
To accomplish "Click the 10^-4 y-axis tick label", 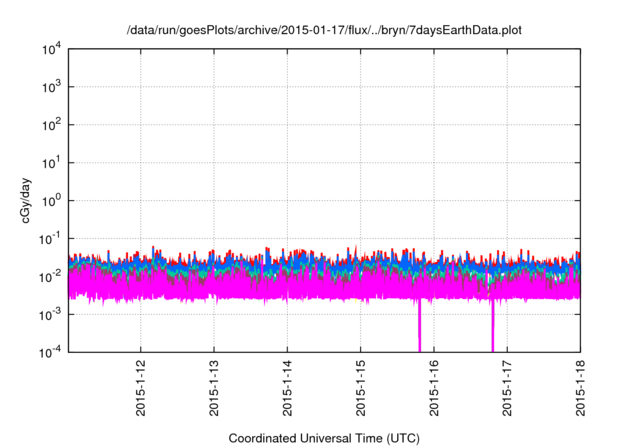I will (x=52, y=351).
